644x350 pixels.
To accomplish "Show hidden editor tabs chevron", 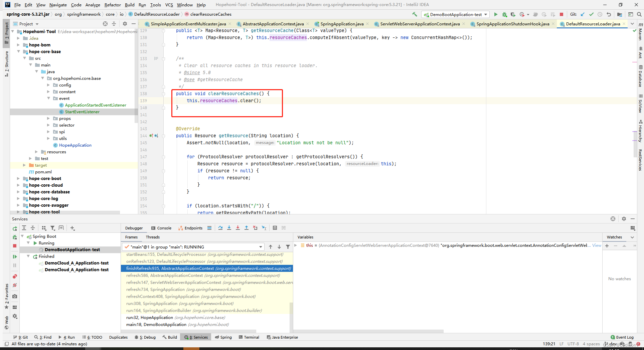I will [632, 24].
